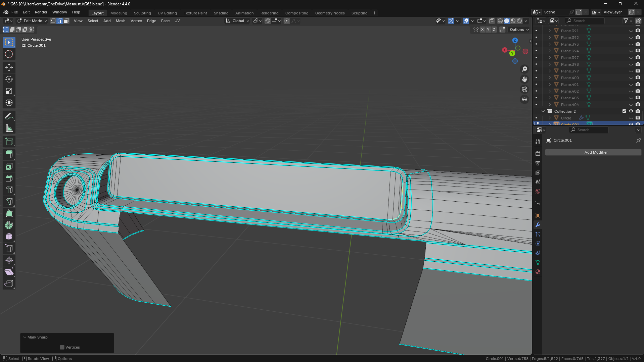This screenshot has height=362, width=644.
Task: Select the Inset Faces tool
Action: click(x=9, y=166)
